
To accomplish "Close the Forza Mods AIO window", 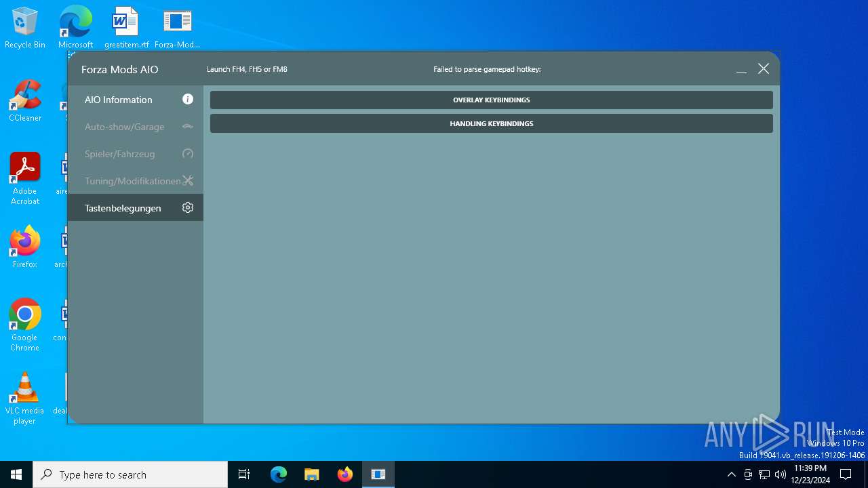I will pyautogui.click(x=764, y=68).
